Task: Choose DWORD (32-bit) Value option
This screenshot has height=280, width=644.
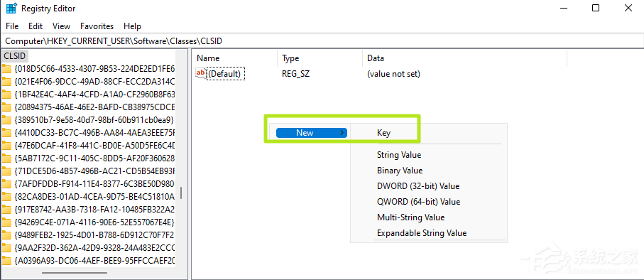Action: [x=418, y=186]
